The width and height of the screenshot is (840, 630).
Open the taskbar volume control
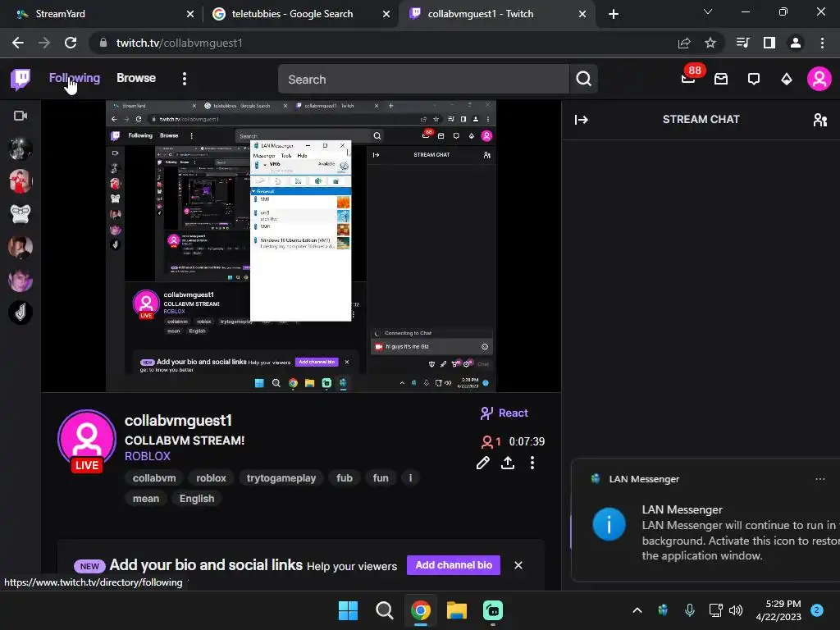click(x=736, y=610)
